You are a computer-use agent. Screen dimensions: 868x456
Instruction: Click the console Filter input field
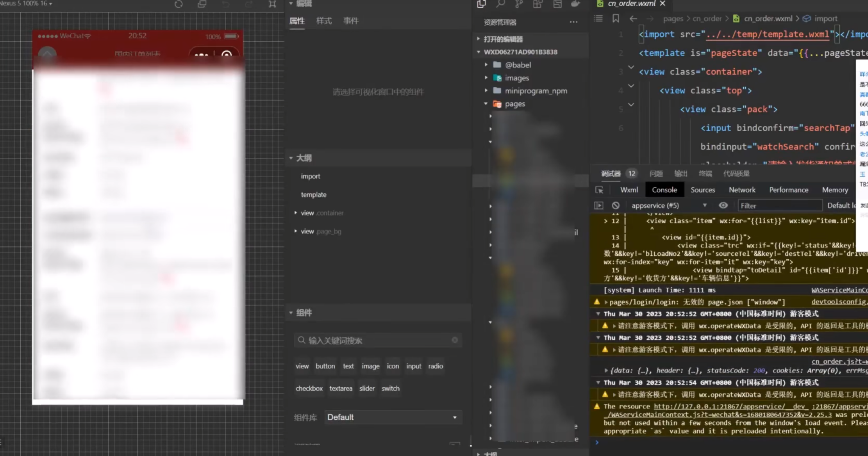pyautogui.click(x=779, y=205)
